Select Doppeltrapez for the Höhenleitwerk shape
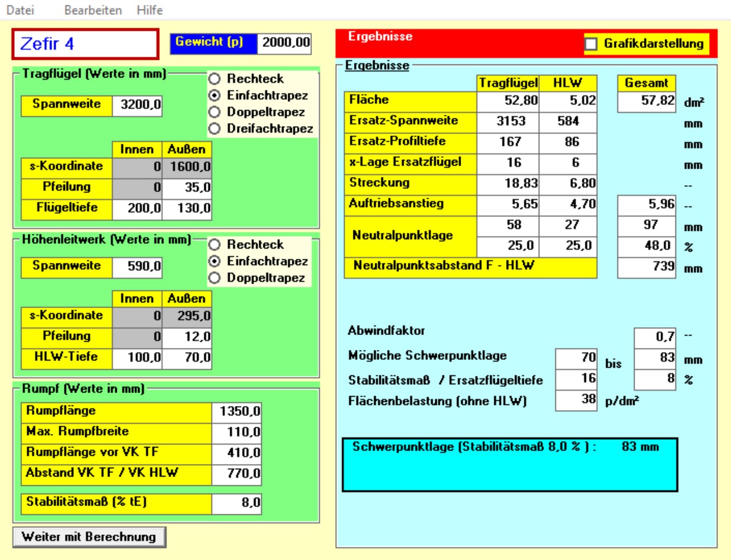Viewport: 731px width, 560px height. coord(215,278)
